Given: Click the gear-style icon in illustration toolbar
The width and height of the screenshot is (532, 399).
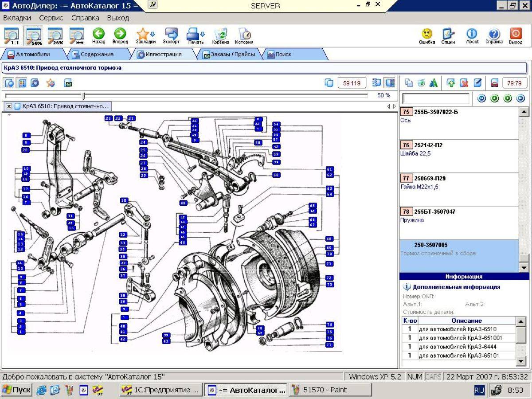Looking at the screenshot, I should tap(35, 82).
